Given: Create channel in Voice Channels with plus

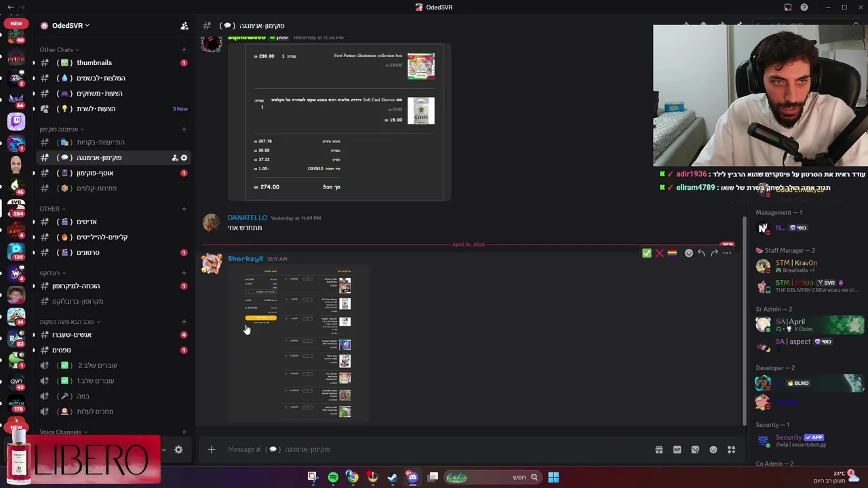Looking at the screenshot, I should point(184,432).
